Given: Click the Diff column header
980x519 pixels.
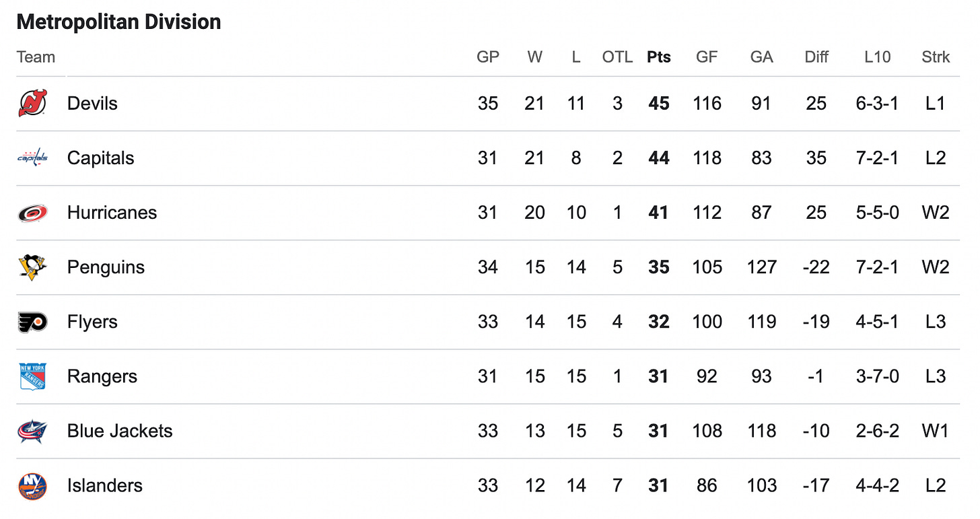Looking at the screenshot, I should (816, 57).
